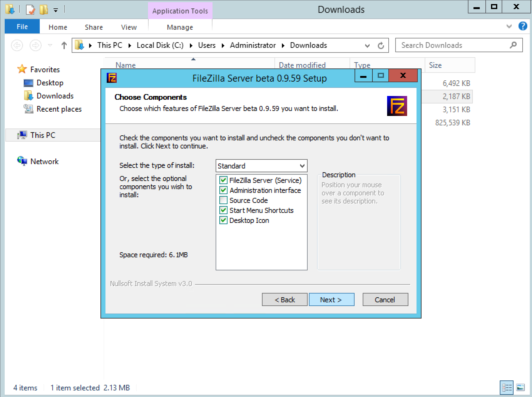The height and width of the screenshot is (397, 532).
Task: Enable the Source Code component
Action: point(223,200)
